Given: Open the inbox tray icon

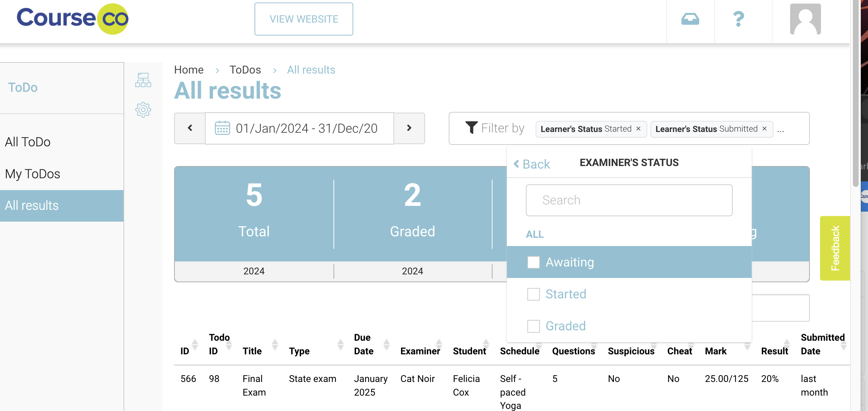Looking at the screenshot, I should click(690, 19).
